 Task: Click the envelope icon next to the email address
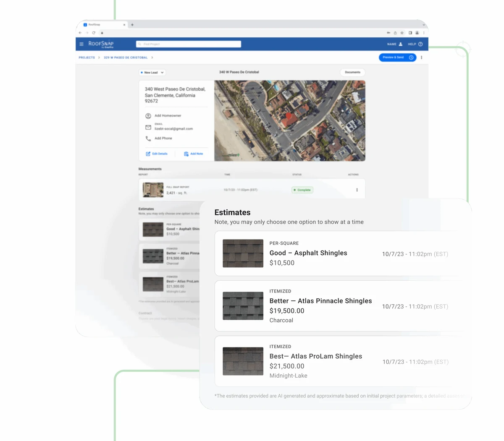pos(148,127)
